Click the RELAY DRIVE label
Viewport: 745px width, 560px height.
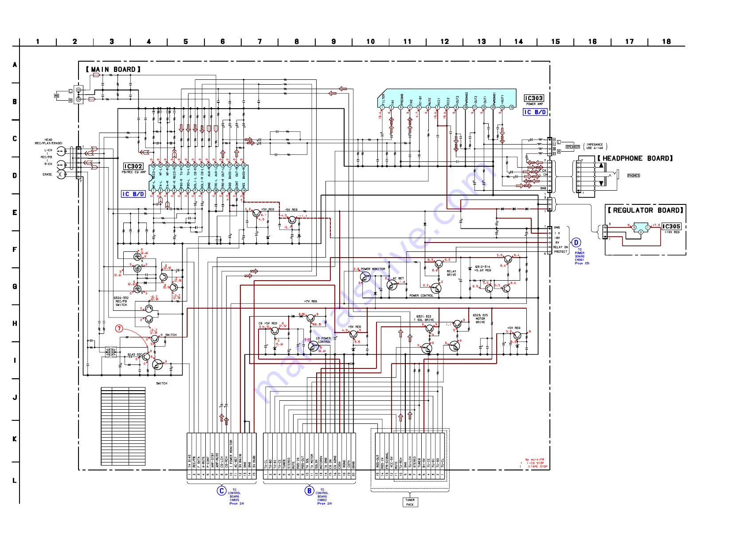(451, 273)
